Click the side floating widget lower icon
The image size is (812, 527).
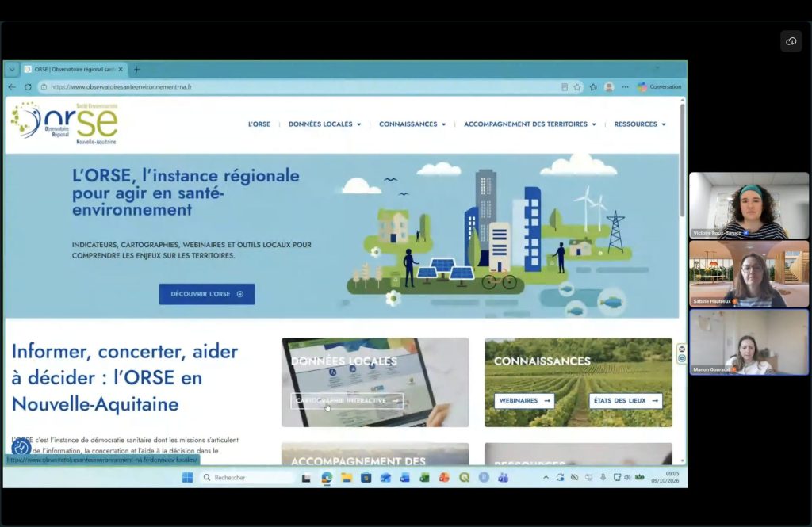(x=681, y=358)
